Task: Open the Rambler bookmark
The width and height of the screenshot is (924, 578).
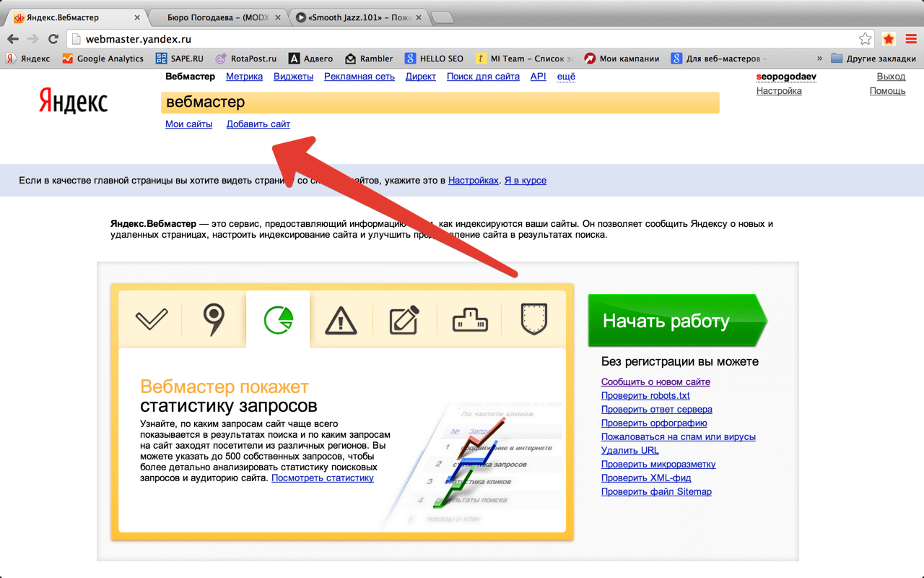Action: tap(369, 59)
